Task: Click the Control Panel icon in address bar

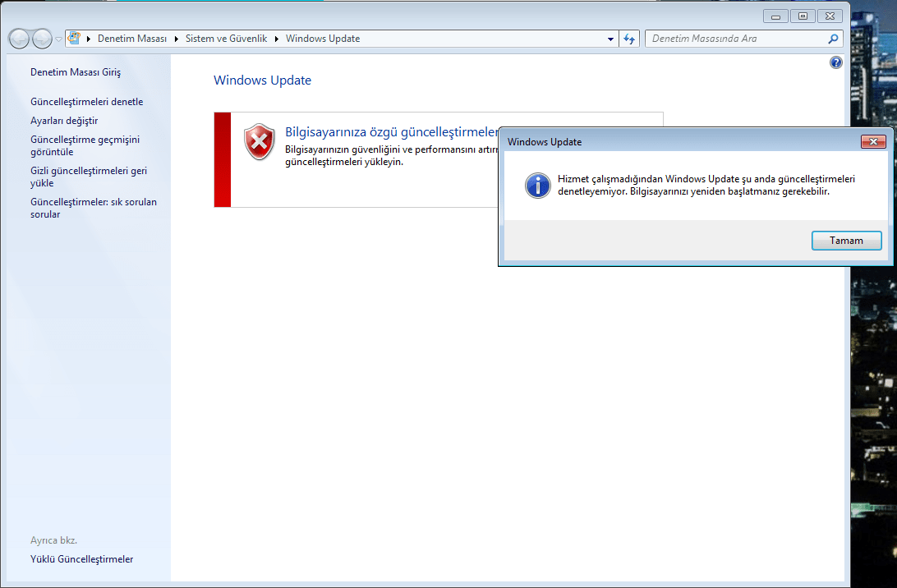Action: pyautogui.click(x=74, y=39)
